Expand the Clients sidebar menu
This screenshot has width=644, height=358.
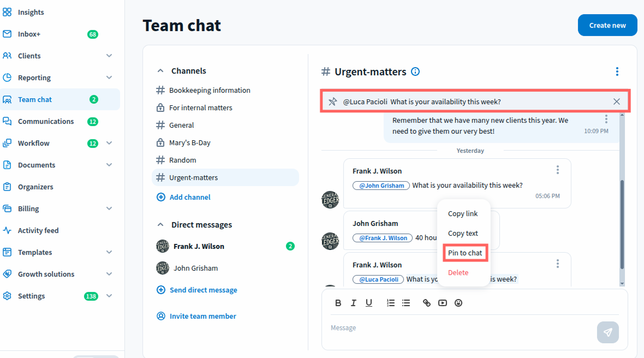tap(109, 56)
